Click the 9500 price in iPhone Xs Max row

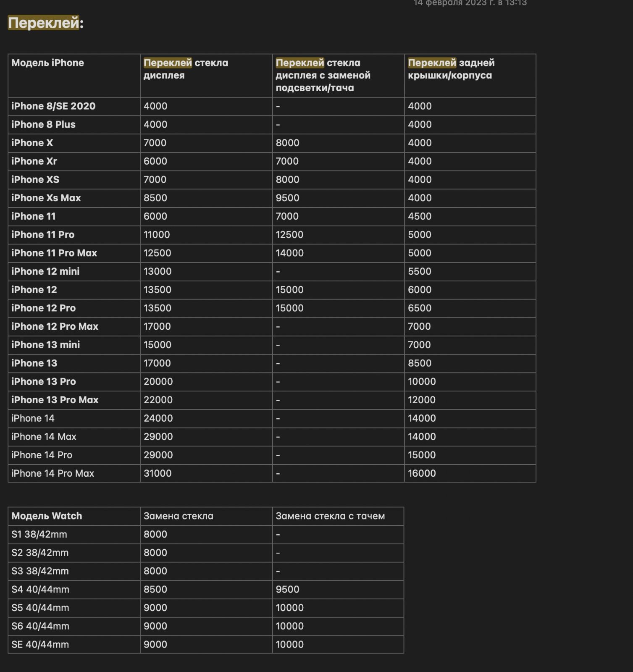click(287, 198)
